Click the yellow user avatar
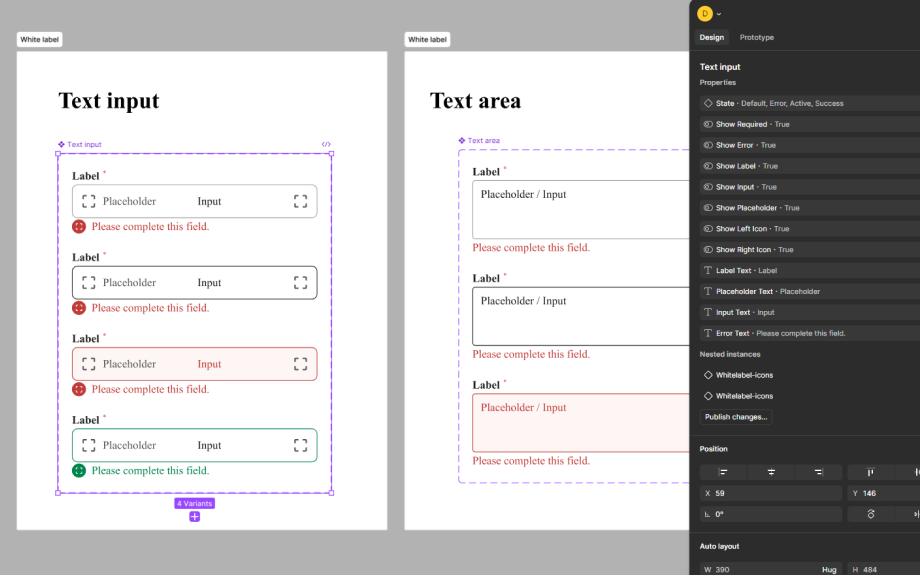Image resolution: width=920 pixels, height=575 pixels. [705, 13]
